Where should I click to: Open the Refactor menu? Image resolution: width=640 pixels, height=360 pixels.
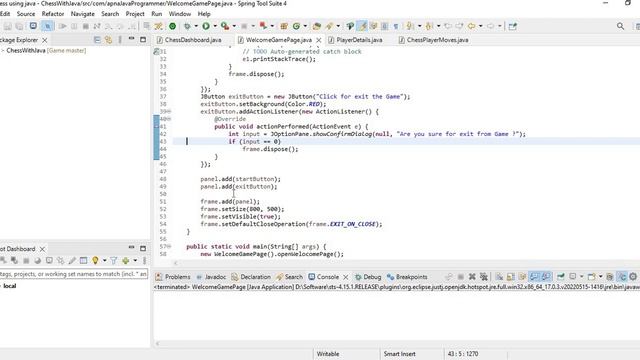click(x=53, y=14)
